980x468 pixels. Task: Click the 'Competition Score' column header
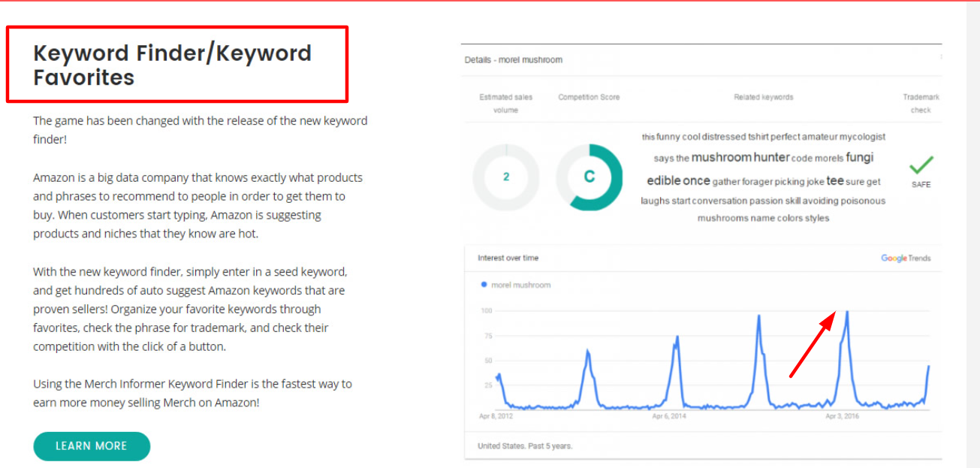click(590, 97)
